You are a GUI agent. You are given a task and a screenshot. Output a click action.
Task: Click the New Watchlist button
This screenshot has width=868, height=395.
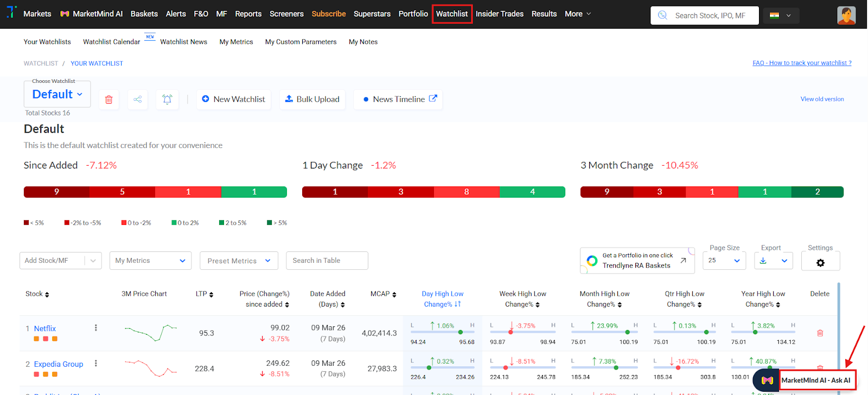(234, 99)
